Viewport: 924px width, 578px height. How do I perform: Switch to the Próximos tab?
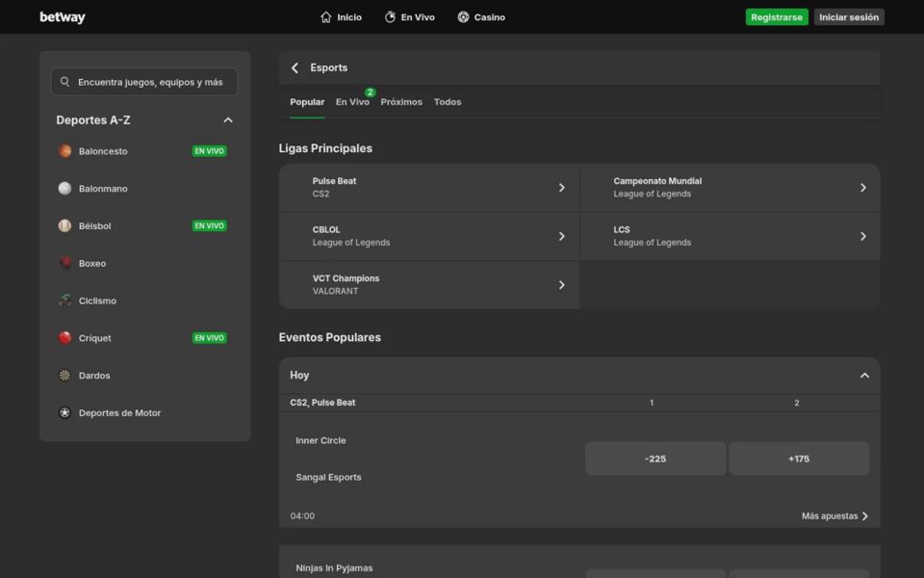401,102
